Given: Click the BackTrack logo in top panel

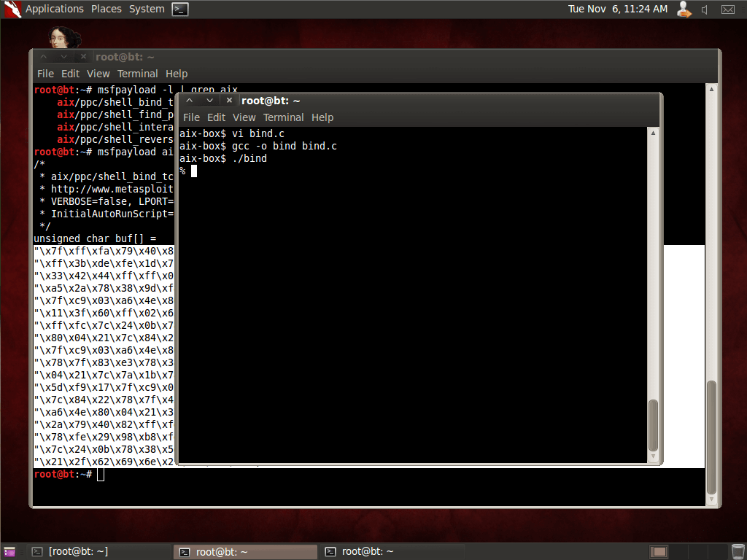Looking at the screenshot, I should tap(12, 9).
